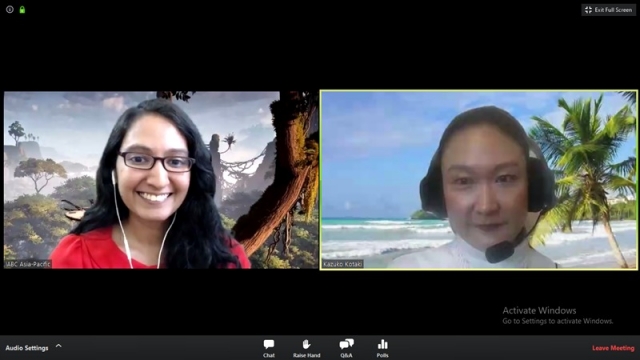Open the Polls bar chart icon
Screen dimensions: 640x360
coord(382,344)
